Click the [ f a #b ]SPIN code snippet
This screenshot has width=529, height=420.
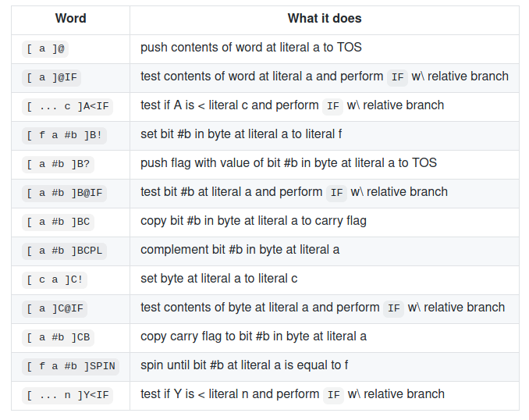tap(70, 366)
